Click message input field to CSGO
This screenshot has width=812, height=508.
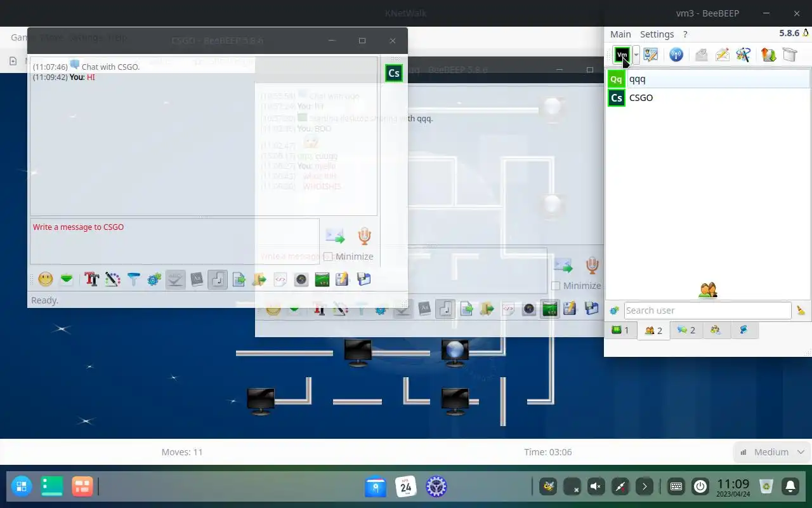pyautogui.click(x=174, y=241)
